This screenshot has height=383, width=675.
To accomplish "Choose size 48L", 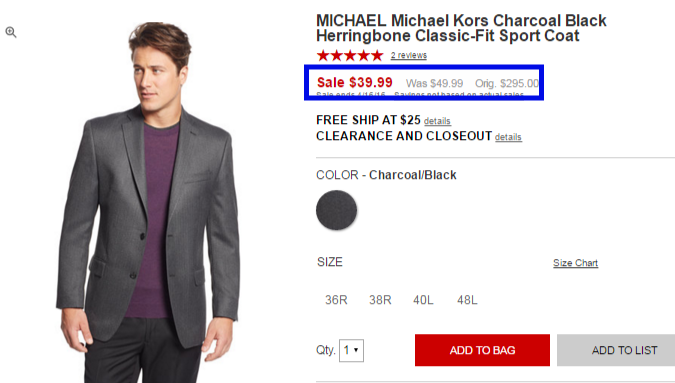I will point(467,300).
